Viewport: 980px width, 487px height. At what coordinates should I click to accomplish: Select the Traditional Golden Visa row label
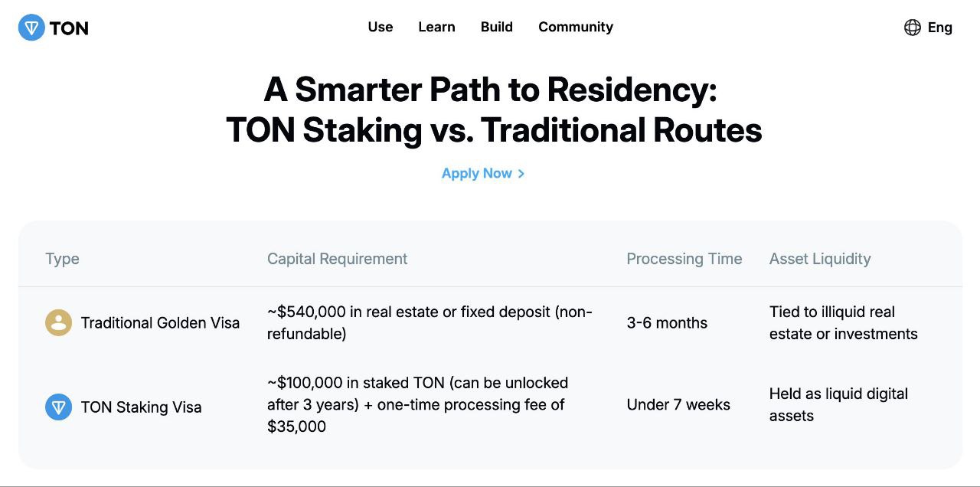pyautogui.click(x=160, y=323)
